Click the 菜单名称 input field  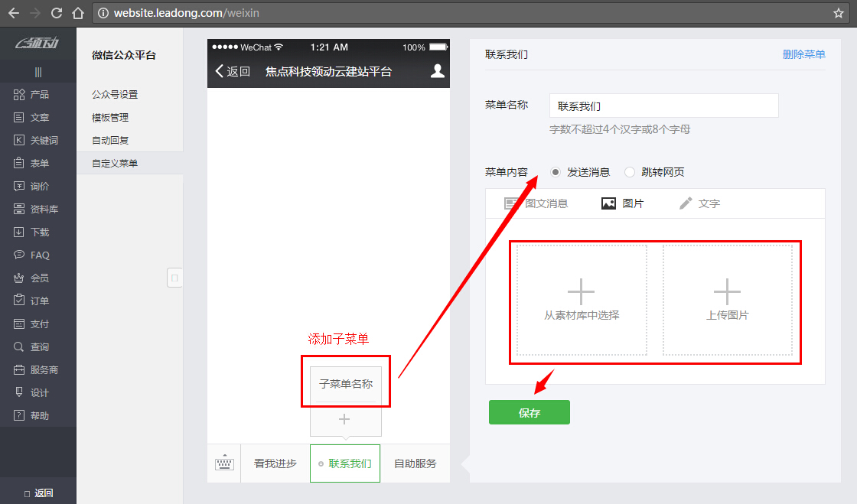(x=663, y=106)
